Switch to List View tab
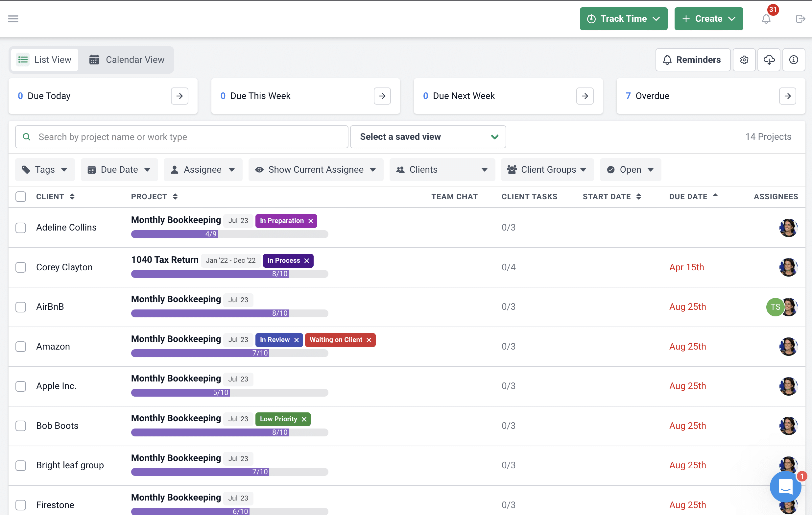The height and width of the screenshot is (515, 812). pyautogui.click(x=44, y=60)
